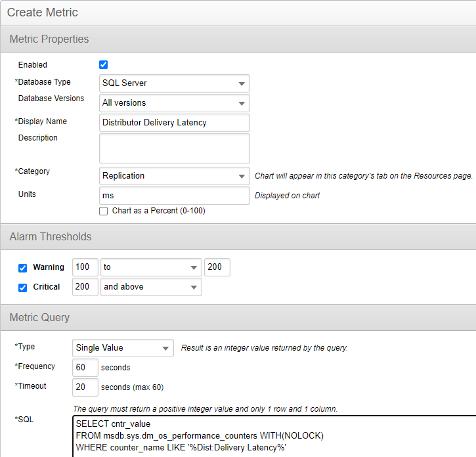Viewport: 476px width, 457px height.
Task: Expand the Database Versions dropdown
Action: tap(174, 103)
